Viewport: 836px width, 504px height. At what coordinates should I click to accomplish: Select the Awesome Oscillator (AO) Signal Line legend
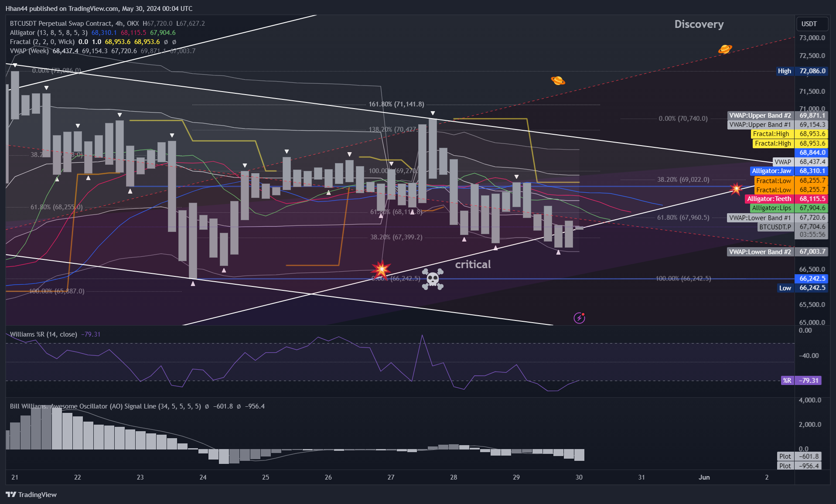106,406
